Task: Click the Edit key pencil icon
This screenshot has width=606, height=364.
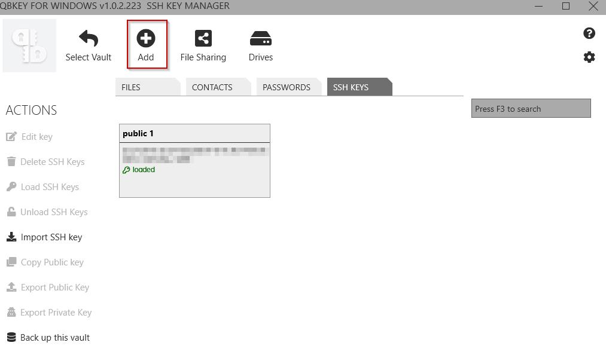Action: (11, 137)
